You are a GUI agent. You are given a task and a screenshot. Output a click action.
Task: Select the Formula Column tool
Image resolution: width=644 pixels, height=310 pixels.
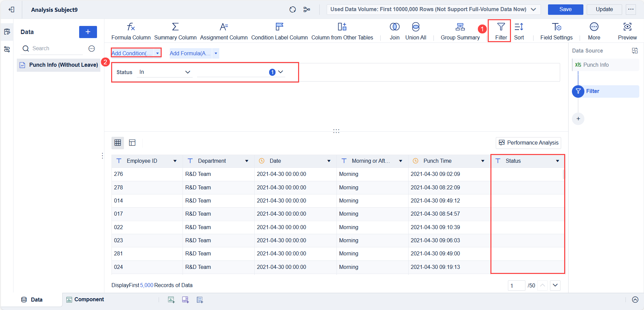(131, 31)
